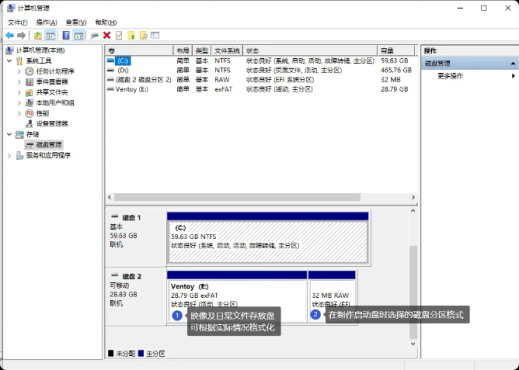Image resolution: width=519 pixels, height=370 pixels.
Task: Open the 文件(F) menu
Action: point(17,23)
